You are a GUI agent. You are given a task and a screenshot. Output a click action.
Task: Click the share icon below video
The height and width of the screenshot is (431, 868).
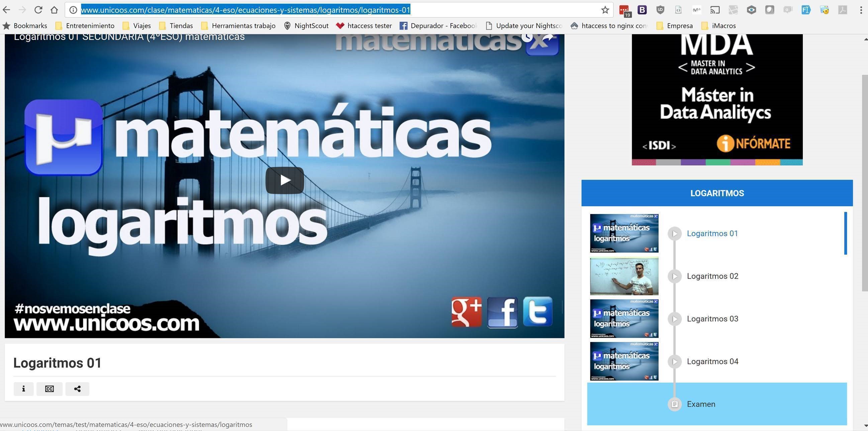77,389
